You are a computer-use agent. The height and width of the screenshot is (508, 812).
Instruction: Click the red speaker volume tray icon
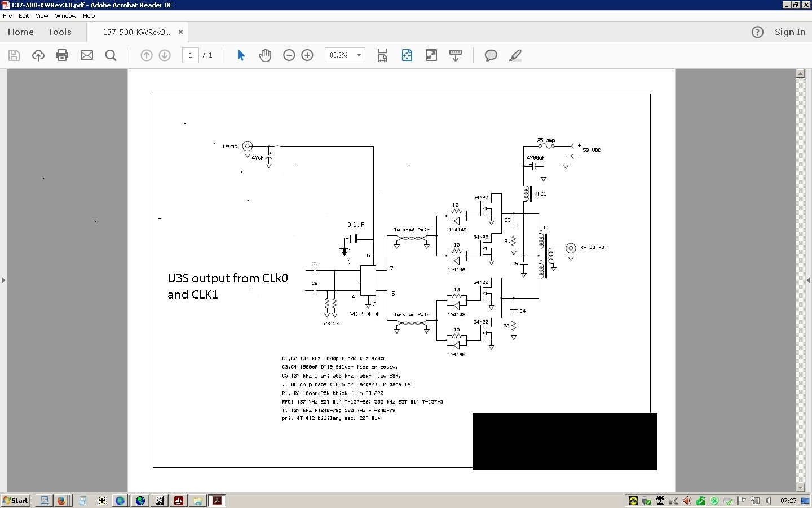[x=687, y=501]
